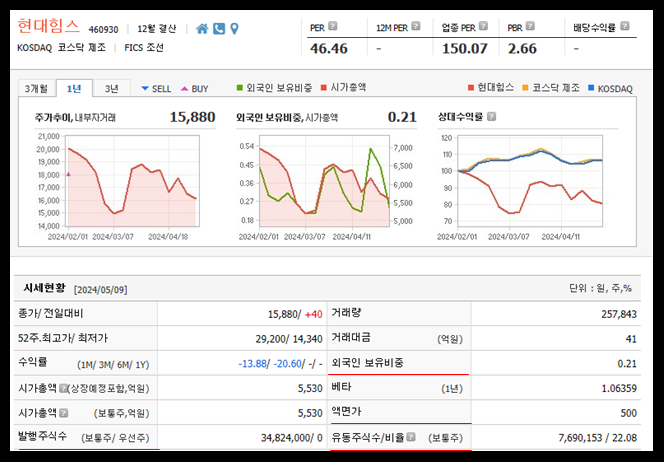Click the 종가/전일대비 value 15,880/+40

pyautogui.click(x=295, y=314)
